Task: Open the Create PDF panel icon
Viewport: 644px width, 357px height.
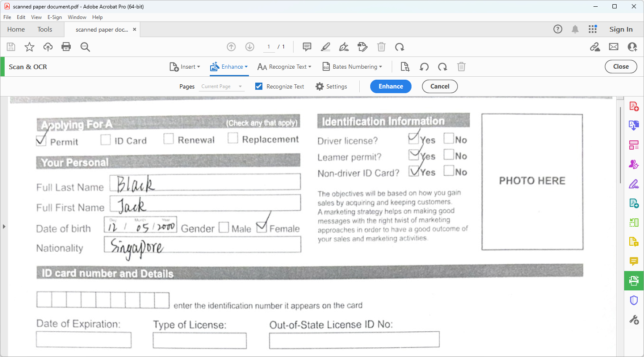Action: tap(634, 106)
